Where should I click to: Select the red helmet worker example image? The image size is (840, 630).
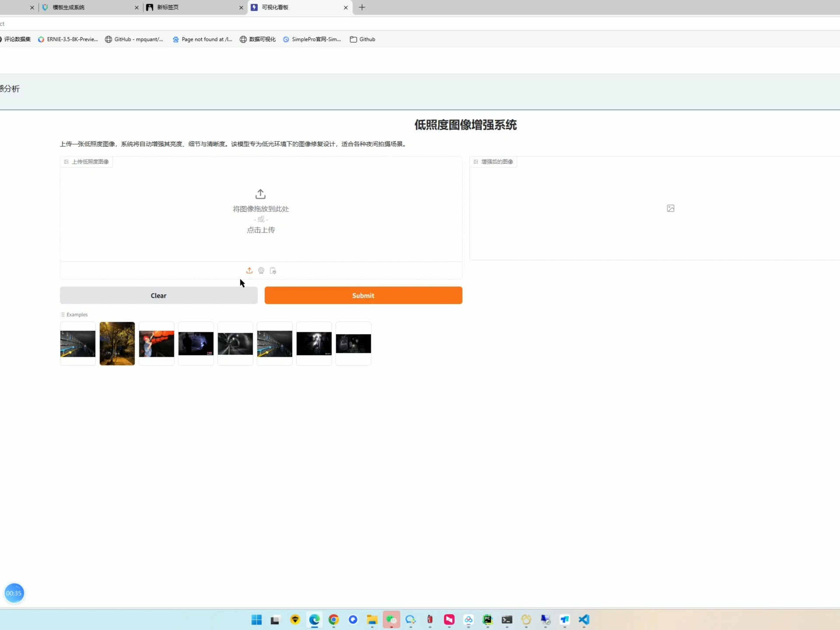pos(157,343)
